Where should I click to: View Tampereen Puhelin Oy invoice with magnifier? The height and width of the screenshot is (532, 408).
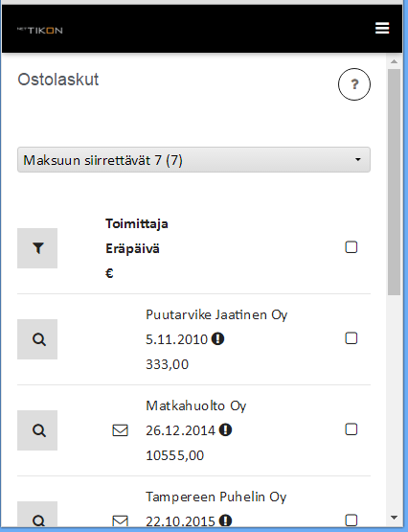[37, 515]
